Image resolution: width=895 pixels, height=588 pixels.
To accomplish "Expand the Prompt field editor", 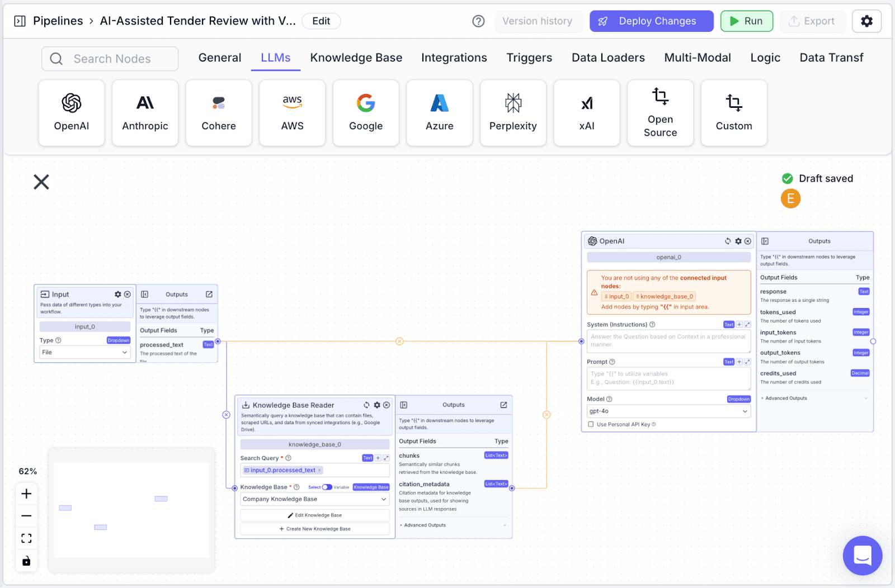I will point(747,362).
